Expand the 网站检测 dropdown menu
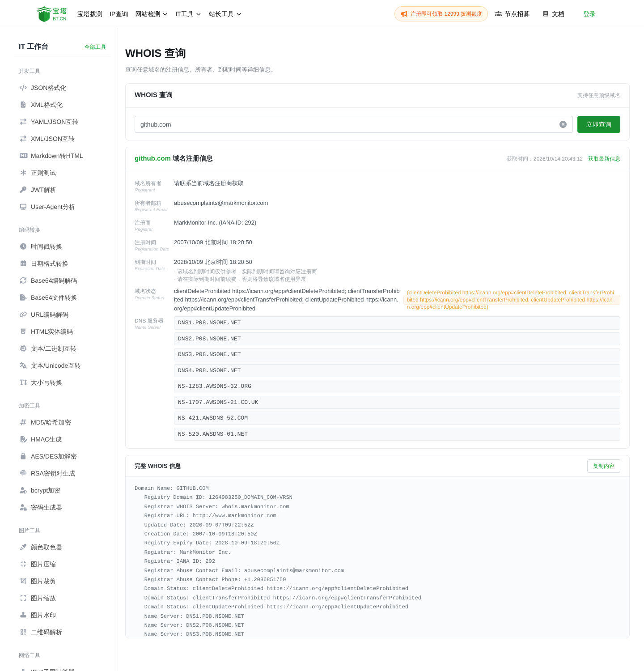The image size is (644, 671). click(151, 14)
